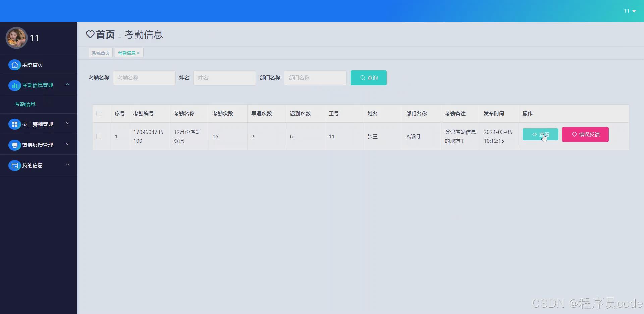Click inside the 姓名 input field
The width and height of the screenshot is (644, 314).
click(x=224, y=77)
